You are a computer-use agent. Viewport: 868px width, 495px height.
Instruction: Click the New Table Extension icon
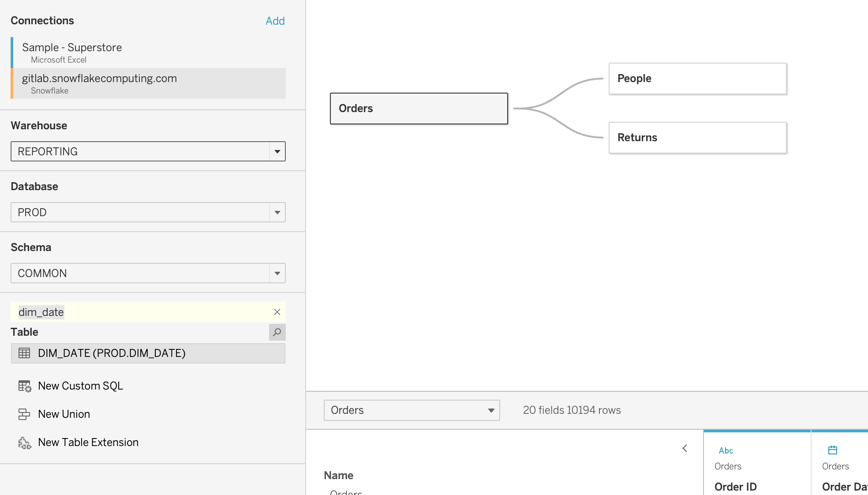tap(25, 442)
